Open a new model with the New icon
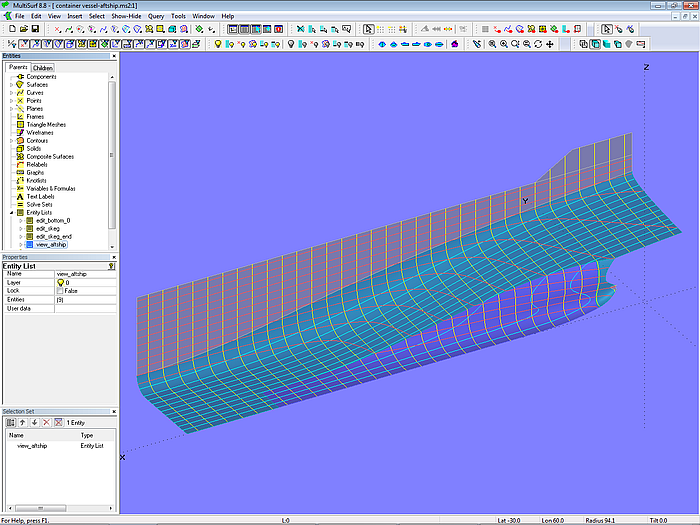Screen dimensions: 700x525 (x=11, y=30)
